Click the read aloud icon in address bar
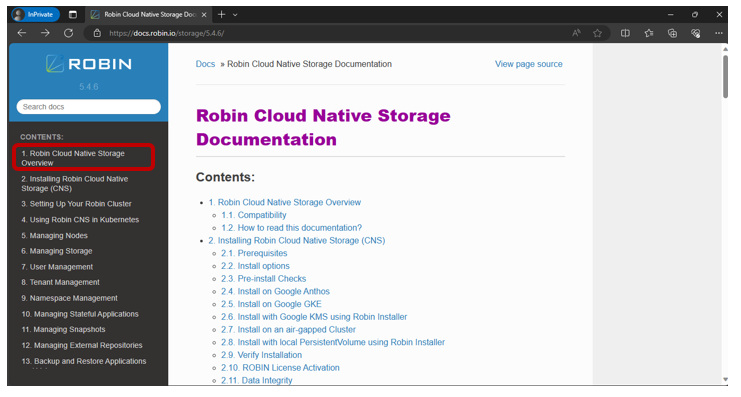This screenshot has height=397, width=741. pyautogui.click(x=577, y=33)
